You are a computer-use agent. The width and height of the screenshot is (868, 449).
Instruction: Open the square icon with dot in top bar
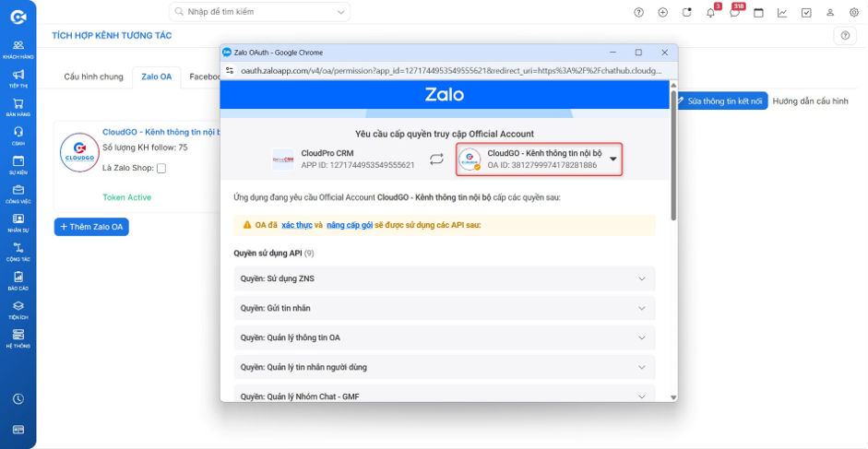point(687,13)
